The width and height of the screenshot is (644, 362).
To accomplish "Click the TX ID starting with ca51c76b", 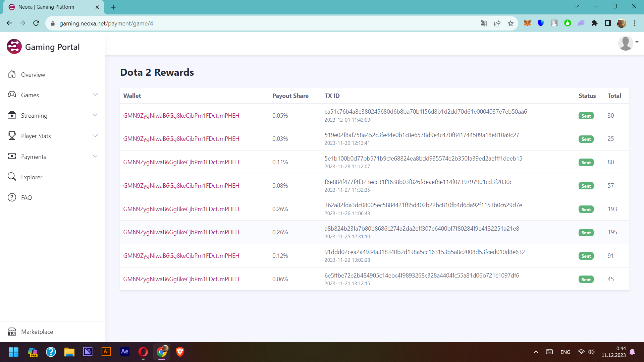I will point(426,112).
